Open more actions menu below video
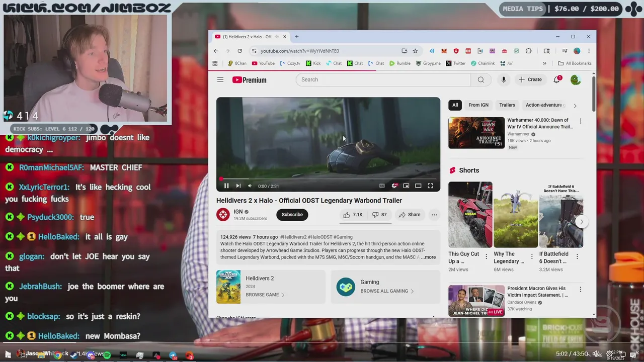 pos(434,215)
